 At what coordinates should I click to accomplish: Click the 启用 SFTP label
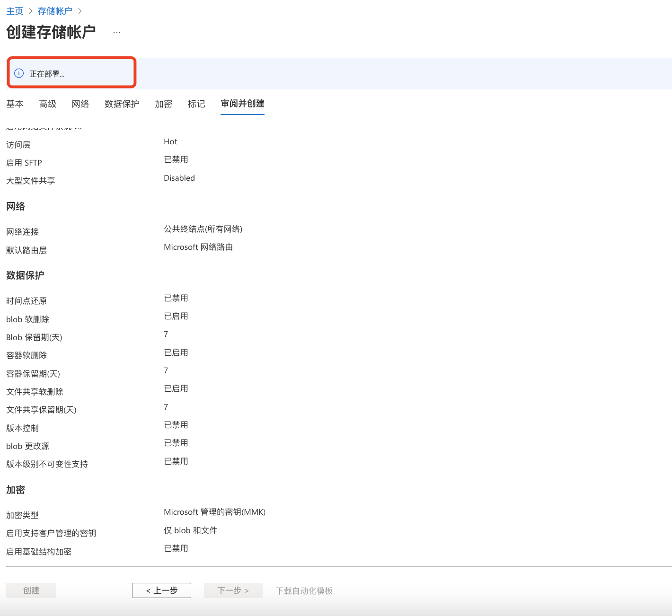pos(24,163)
